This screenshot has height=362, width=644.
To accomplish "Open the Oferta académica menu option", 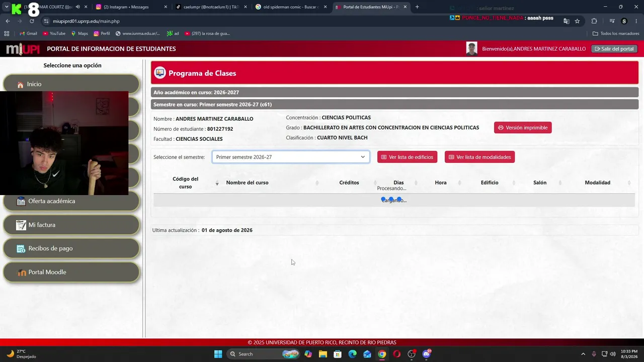I will point(71,201).
